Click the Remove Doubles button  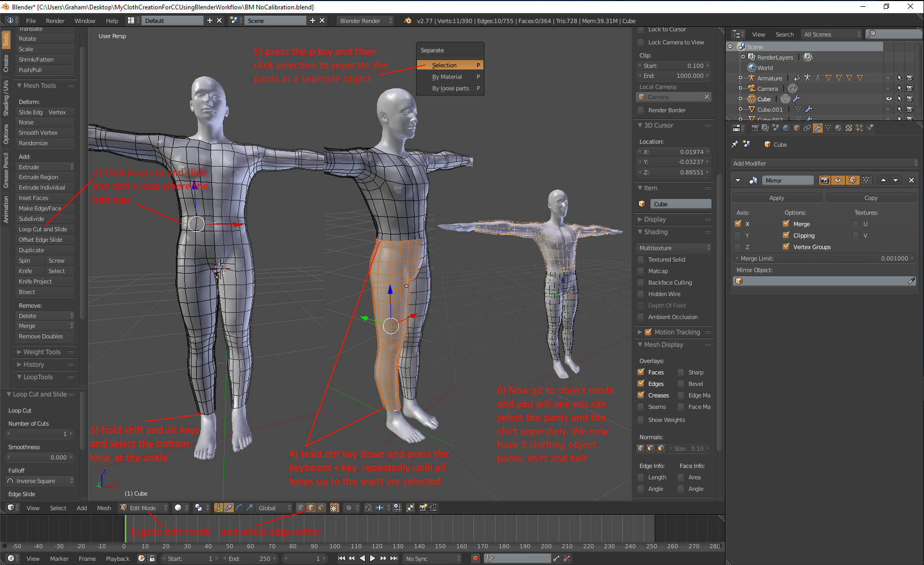click(x=46, y=336)
